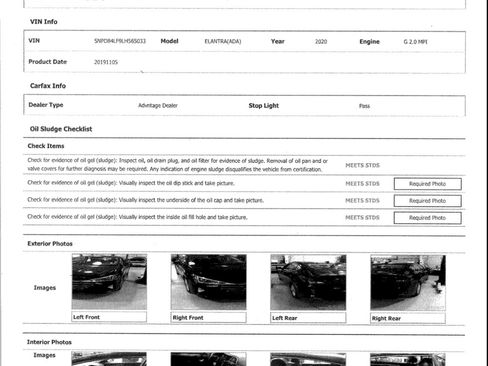This screenshot has height=366, width=488.
Task: Select MEETS STDS for oil cap underside check
Action: tap(362, 201)
